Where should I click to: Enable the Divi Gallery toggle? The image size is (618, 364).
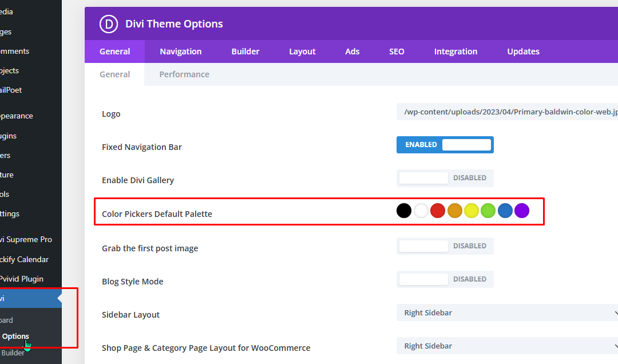click(445, 178)
